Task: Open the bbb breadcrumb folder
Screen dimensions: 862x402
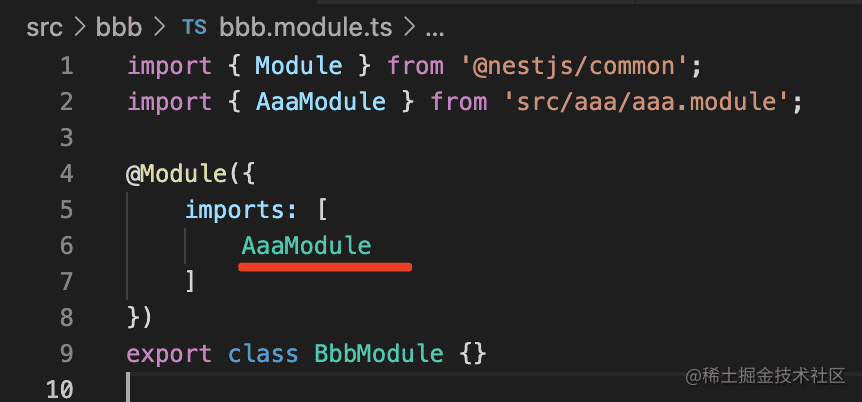Action: coord(117,27)
